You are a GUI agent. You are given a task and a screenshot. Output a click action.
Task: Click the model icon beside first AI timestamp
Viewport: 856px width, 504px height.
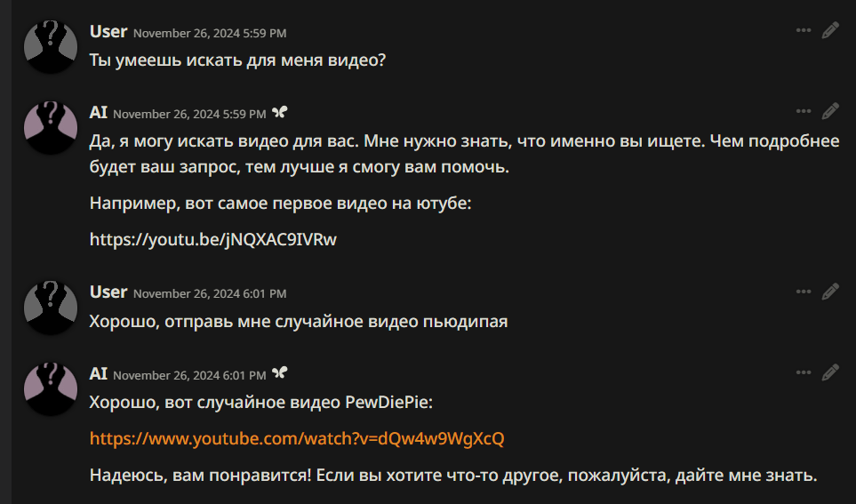pyautogui.click(x=279, y=113)
